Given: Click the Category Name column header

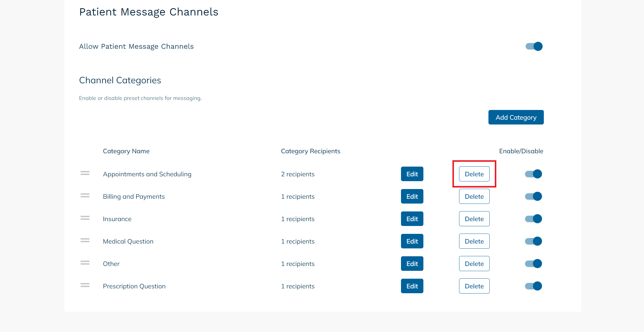Looking at the screenshot, I should click(x=126, y=151).
